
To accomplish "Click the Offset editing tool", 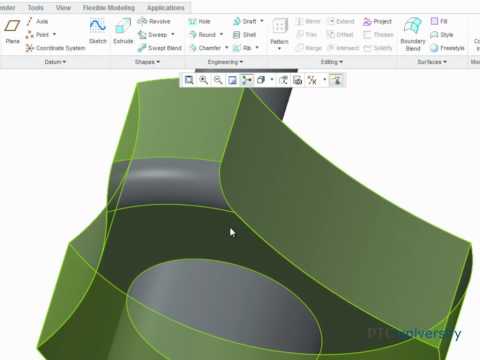I will click(340, 35).
